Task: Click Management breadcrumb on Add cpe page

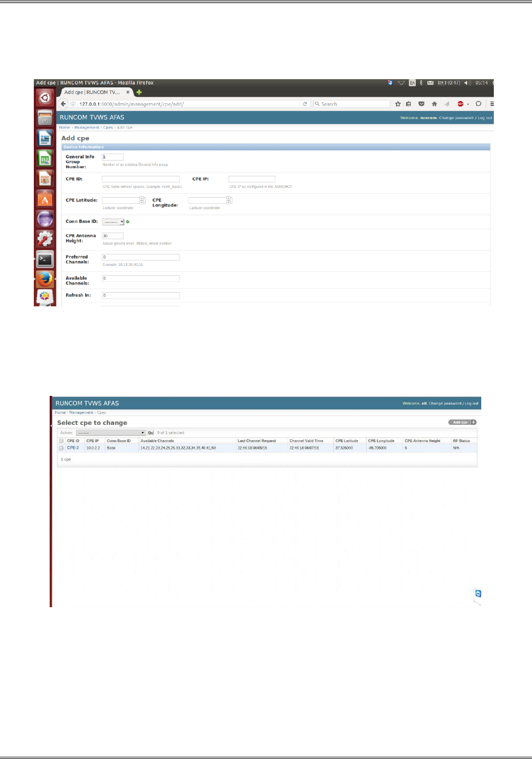Action: coord(87,127)
